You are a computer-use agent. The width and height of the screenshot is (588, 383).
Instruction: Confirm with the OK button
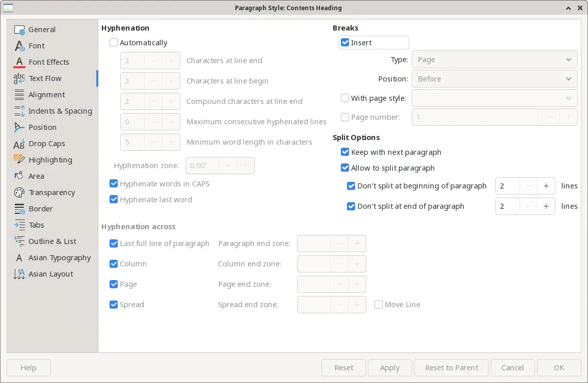pyautogui.click(x=559, y=368)
